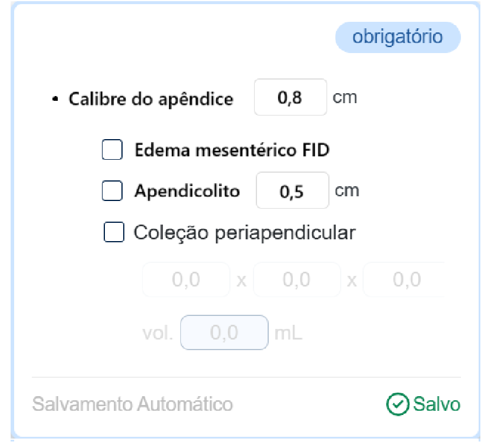
Task: Enable the Coleção periapendicular checkbox
Action: click(114, 232)
